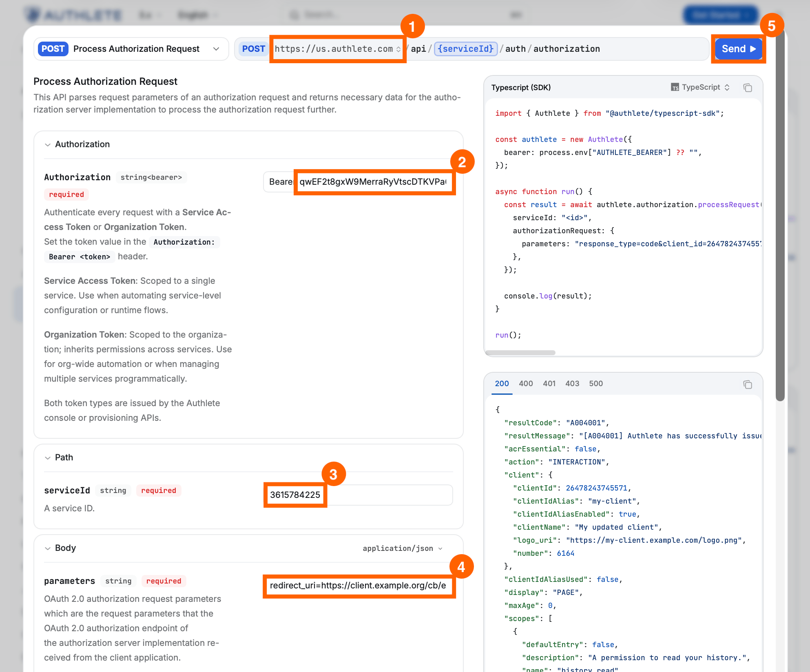810x672 pixels.
Task: Open the Process Authorization Request endpoint dropdown
Action: click(131, 49)
